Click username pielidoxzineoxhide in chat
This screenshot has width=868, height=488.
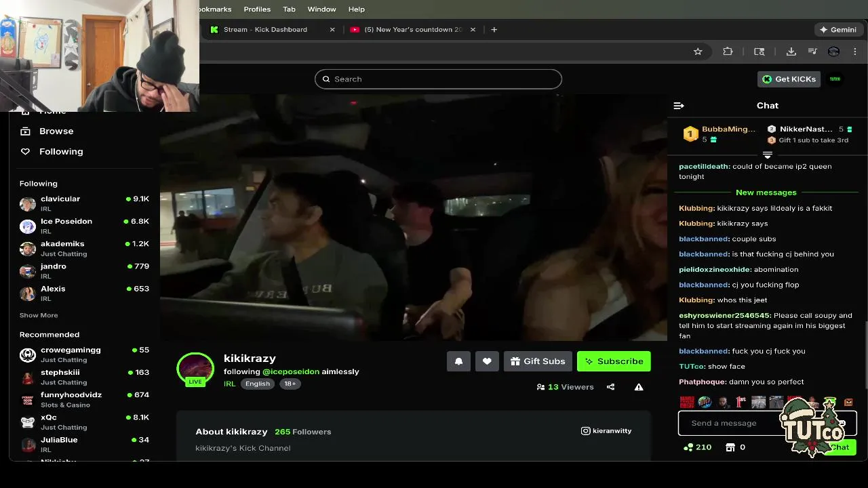tap(715, 269)
